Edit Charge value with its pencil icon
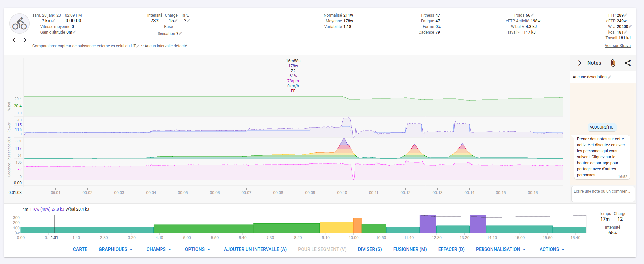644x264 pixels. (x=176, y=21)
